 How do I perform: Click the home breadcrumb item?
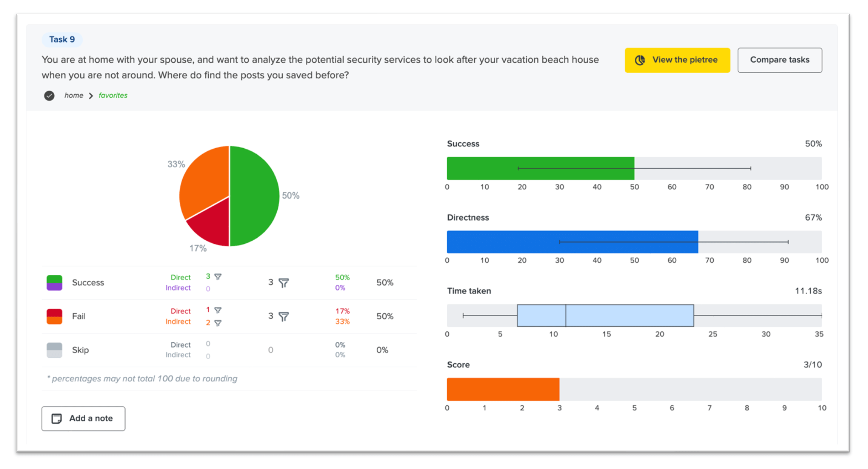coord(74,95)
